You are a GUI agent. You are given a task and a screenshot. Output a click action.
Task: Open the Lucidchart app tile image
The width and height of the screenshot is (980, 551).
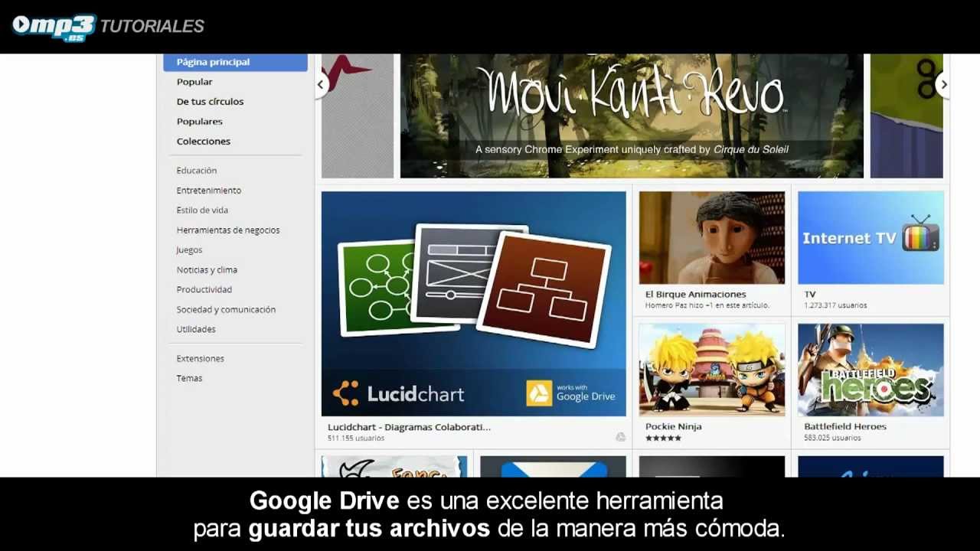pos(474,304)
